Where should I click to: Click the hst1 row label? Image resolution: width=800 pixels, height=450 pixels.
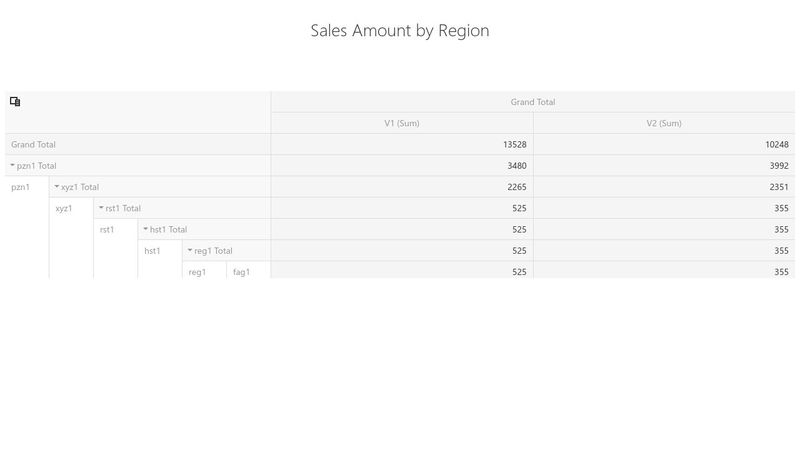point(152,251)
